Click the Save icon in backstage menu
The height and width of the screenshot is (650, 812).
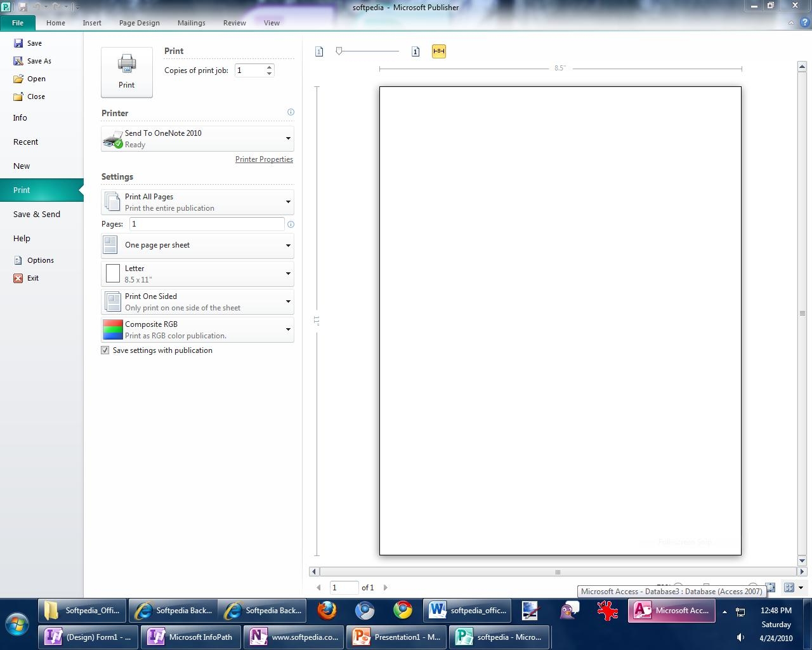click(18, 43)
